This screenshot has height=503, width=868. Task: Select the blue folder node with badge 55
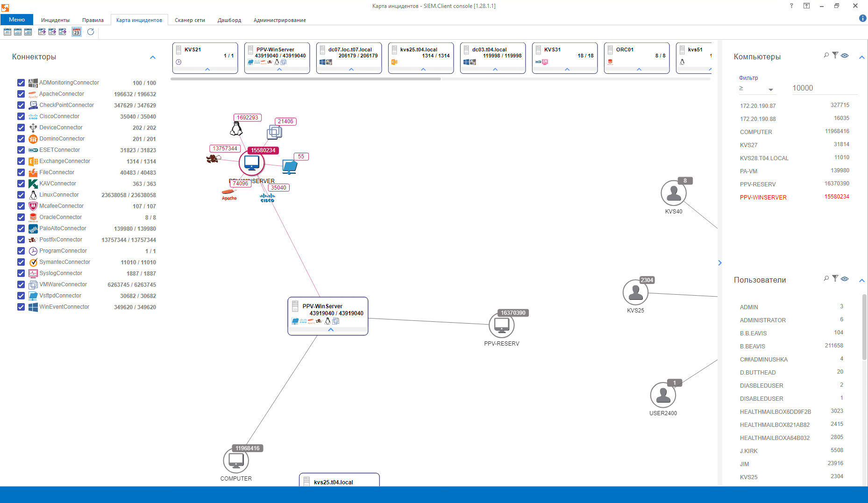(x=290, y=167)
